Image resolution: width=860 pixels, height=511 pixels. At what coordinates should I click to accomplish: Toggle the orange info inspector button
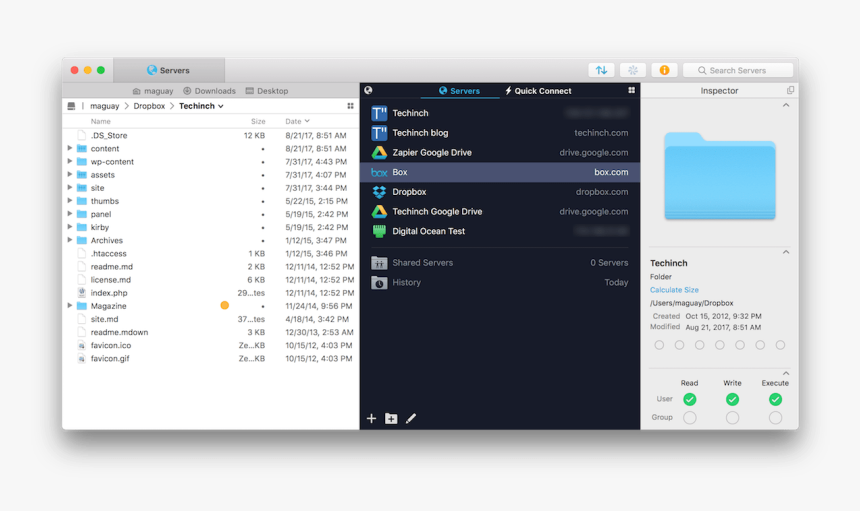point(664,70)
